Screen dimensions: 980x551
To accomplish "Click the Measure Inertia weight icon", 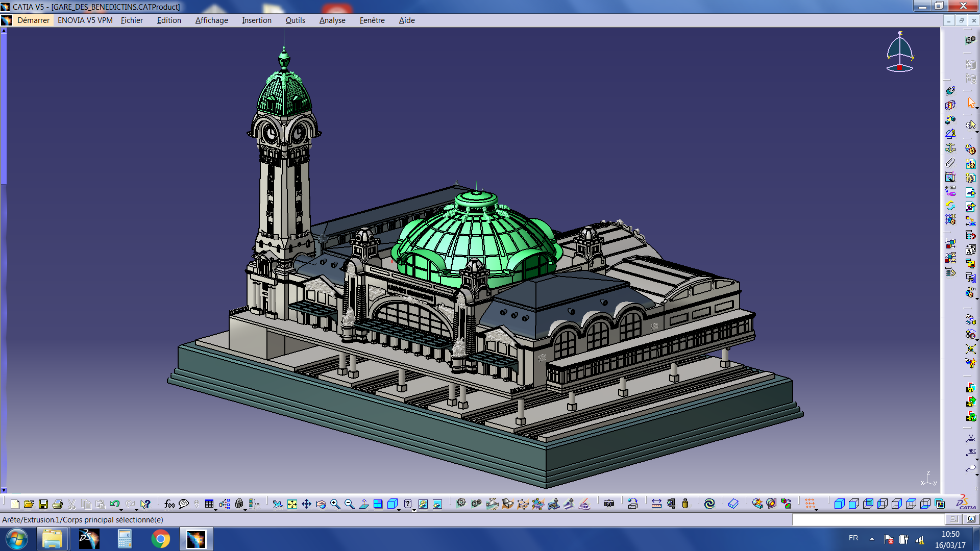I will point(685,504).
